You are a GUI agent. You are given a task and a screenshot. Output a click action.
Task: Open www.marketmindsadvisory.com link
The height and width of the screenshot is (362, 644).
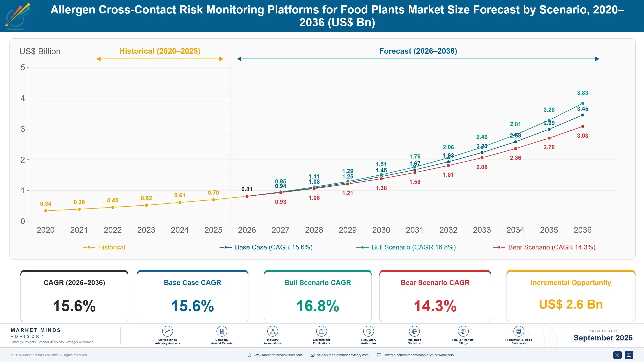click(x=278, y=355)
